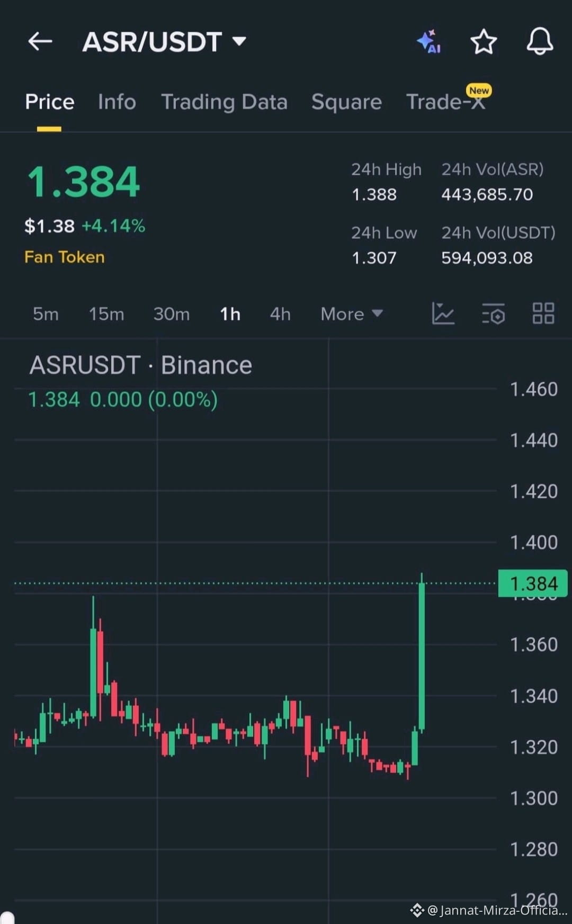Tap the $1.38 USD price text
Screen dimensions: 572x924
coord(50,226)
